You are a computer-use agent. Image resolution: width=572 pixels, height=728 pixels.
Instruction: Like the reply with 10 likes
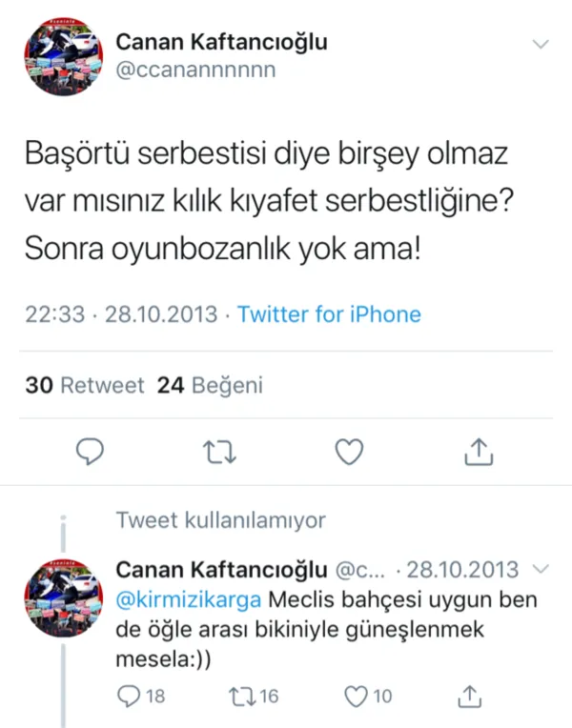click(x=357, y=696)
